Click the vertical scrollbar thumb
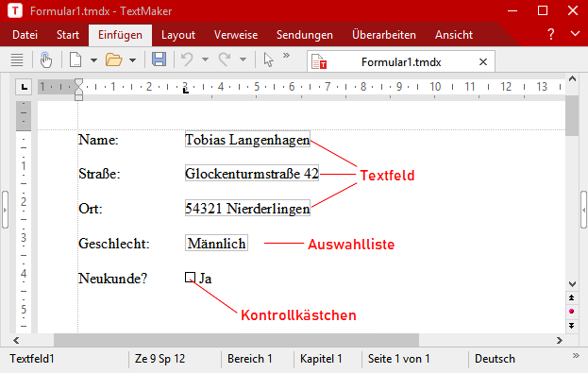Viewport: 588px width, 373px height. (x=572, y=115)
